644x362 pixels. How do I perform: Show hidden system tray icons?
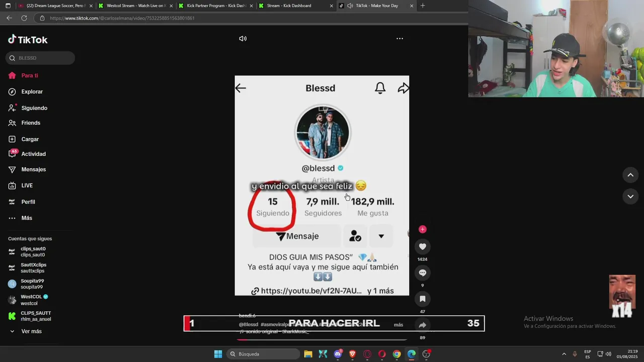coord(564,354)
